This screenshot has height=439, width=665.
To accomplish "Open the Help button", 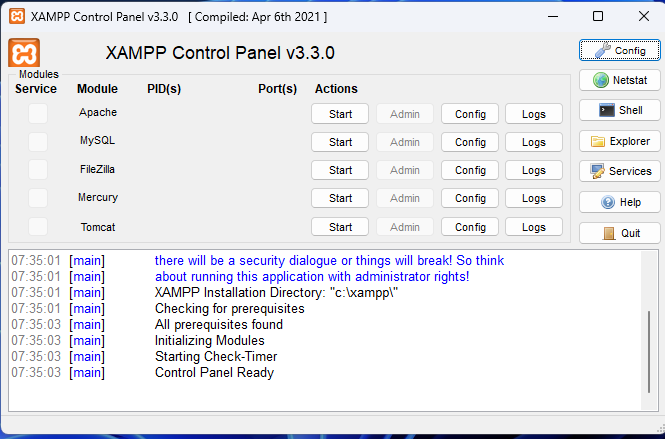I will (620, 202).
